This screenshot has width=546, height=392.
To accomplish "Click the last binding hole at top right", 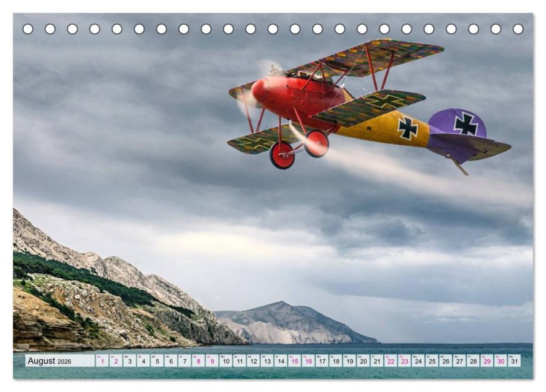I will tap(518, 29).
